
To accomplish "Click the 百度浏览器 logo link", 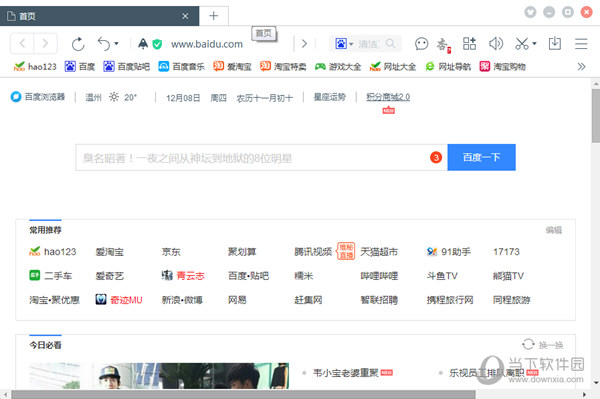I will tap(38, 97).
